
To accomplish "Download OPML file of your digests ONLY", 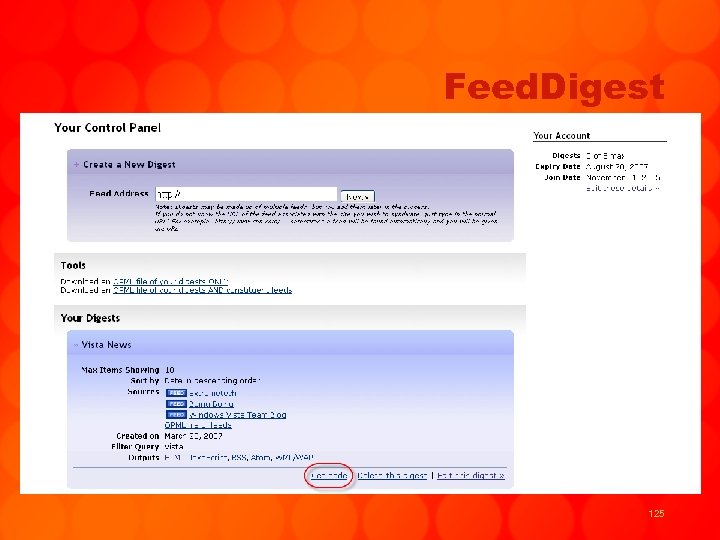I will coord(170,281).
